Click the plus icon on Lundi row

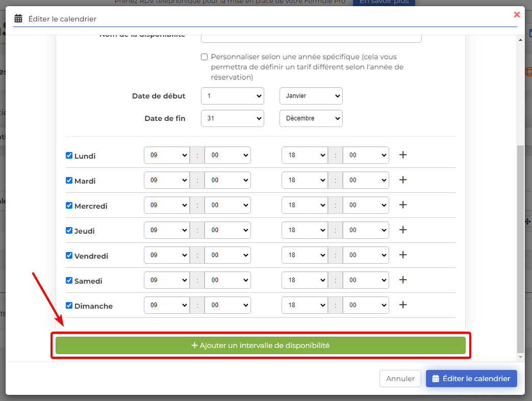pyautogui.click(x=402, y=155)
